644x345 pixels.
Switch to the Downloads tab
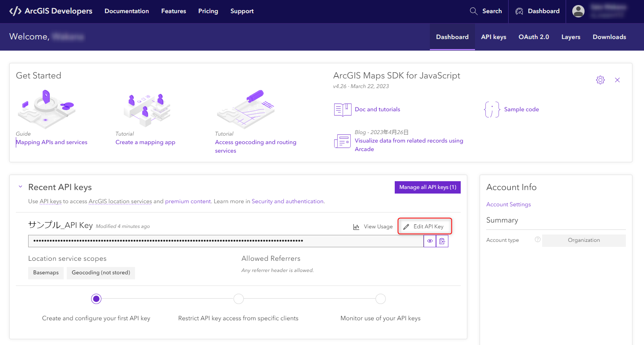pos(609,37)
